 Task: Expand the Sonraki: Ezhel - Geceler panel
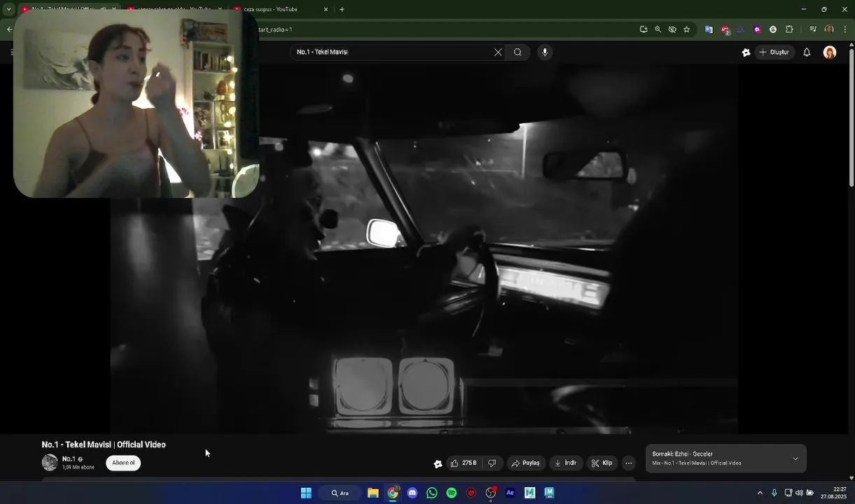pyautogui.click(x=795, y=458)
